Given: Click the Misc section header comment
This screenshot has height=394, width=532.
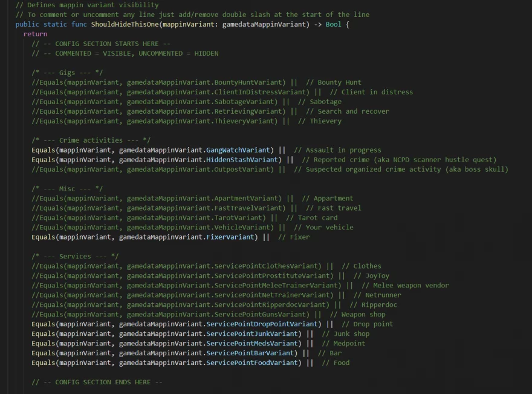Looking at the screenshot, I should click(x=67, y=189).
